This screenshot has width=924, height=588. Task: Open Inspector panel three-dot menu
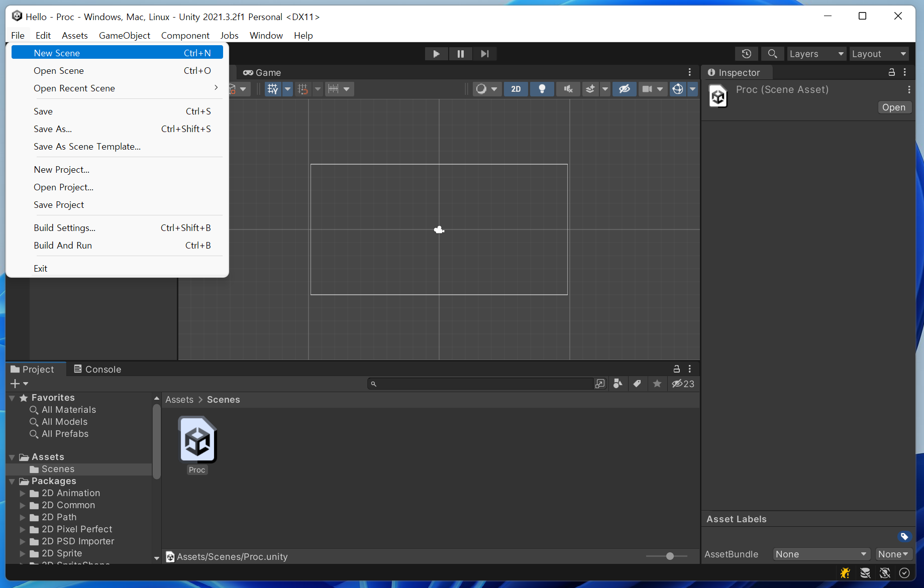(x=905, y=72)
